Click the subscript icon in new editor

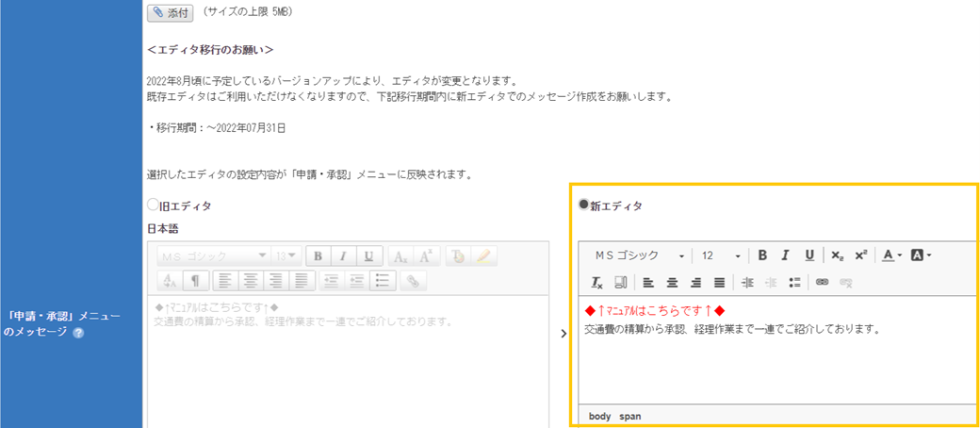pos(838,255)
